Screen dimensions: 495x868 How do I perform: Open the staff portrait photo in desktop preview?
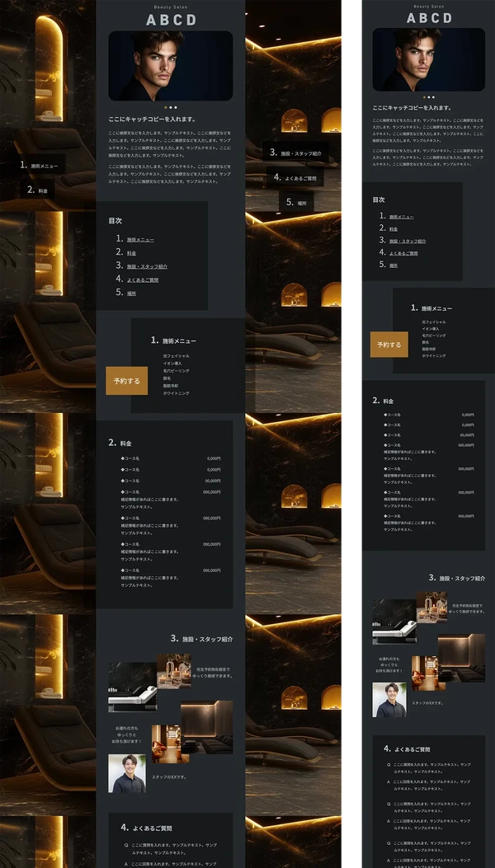127,773
